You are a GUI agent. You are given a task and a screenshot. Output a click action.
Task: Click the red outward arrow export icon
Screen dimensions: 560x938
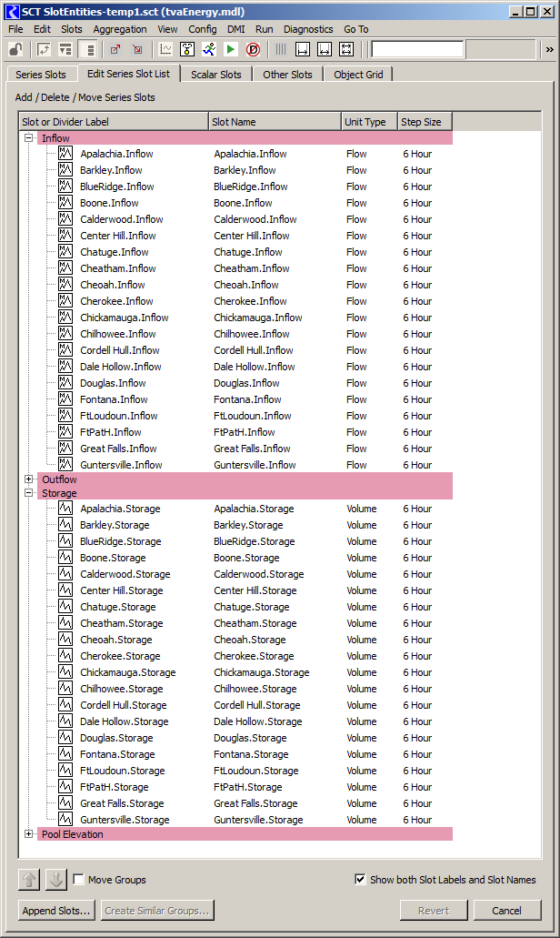click(116, 50)
